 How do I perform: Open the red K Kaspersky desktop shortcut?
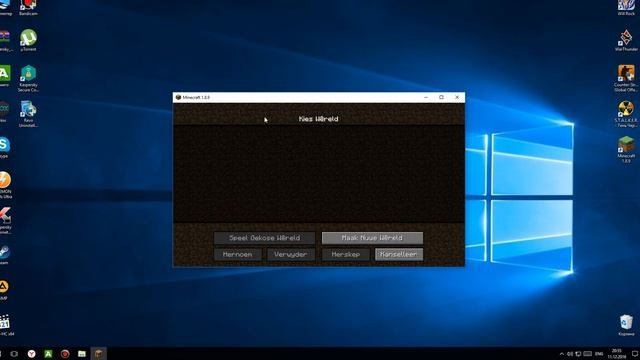click(5, 220)
